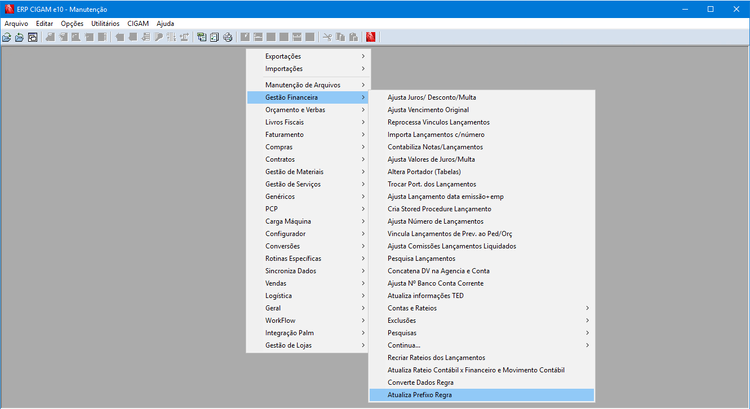The width and height of the screenshot is (750, 409).
Task: Click the paste clipboard toolbar icon
Action: (x=353, y=37)
